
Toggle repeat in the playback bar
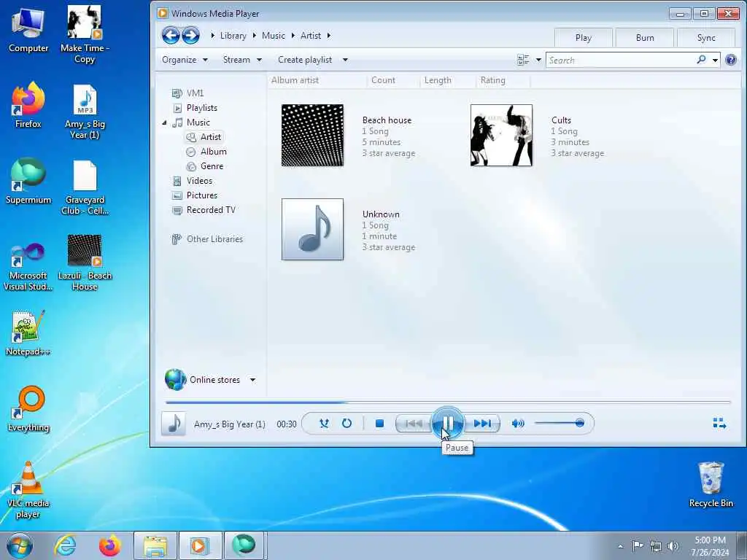[x=347, y=424]
